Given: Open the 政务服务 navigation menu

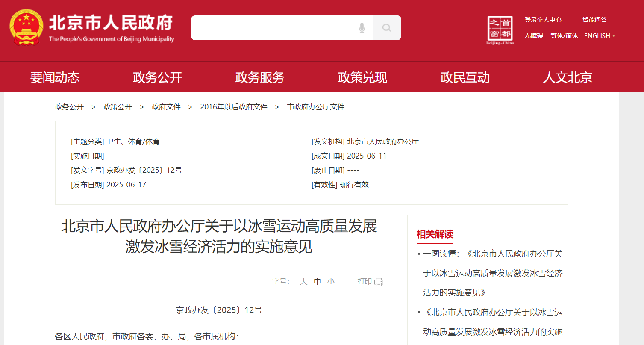Looking at the screenshot, I should tap(260, 77).
